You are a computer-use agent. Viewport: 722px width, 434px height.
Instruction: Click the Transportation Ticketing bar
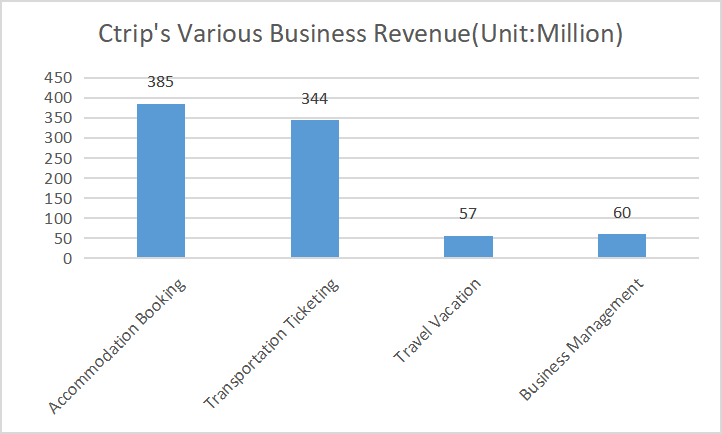[x=315, y=189]
